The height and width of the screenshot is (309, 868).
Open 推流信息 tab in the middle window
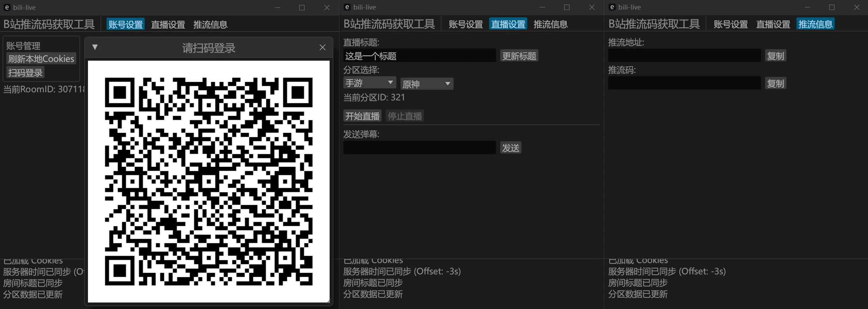pos(550,24)
